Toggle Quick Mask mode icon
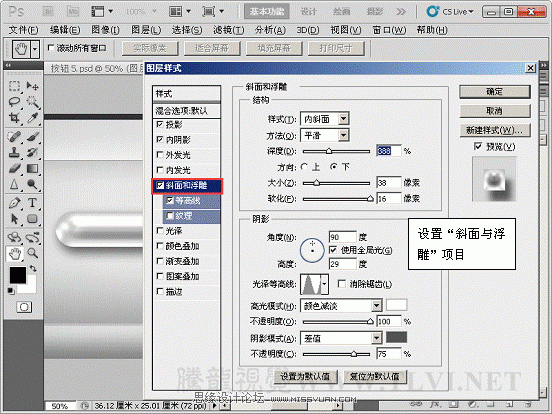The image size is (552, 414). click(24, 307)
